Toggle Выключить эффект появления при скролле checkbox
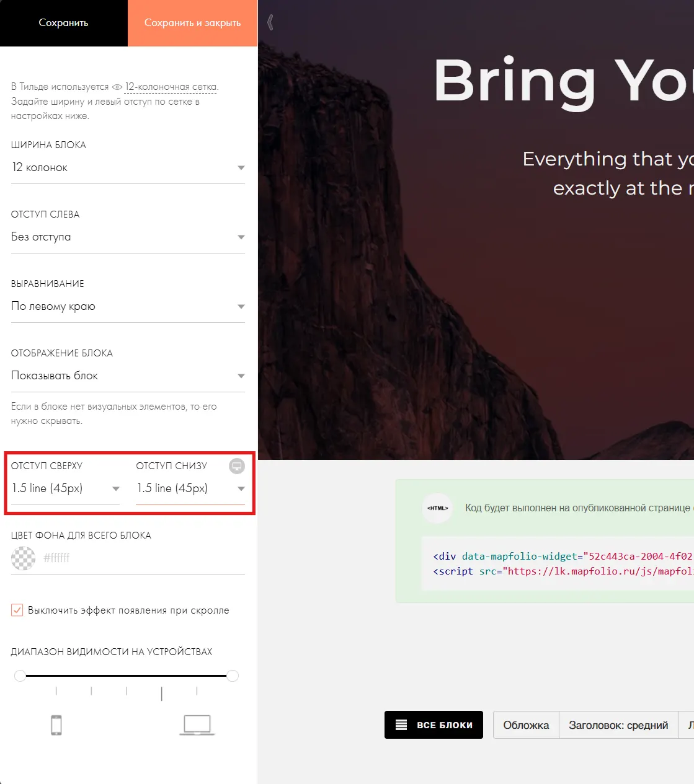Viewport: 694px width, 784px height. point(17,610)
